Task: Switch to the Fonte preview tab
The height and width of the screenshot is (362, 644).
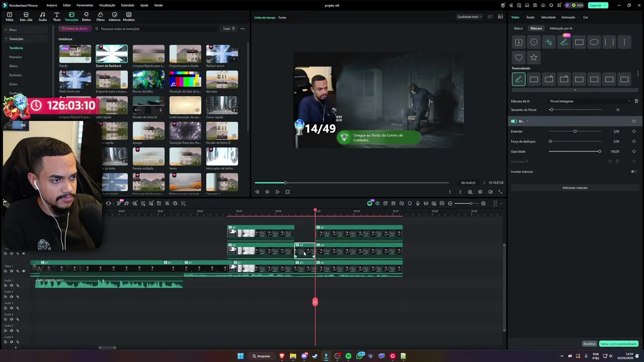Action: pyautogui.click(x=282, y=18)
